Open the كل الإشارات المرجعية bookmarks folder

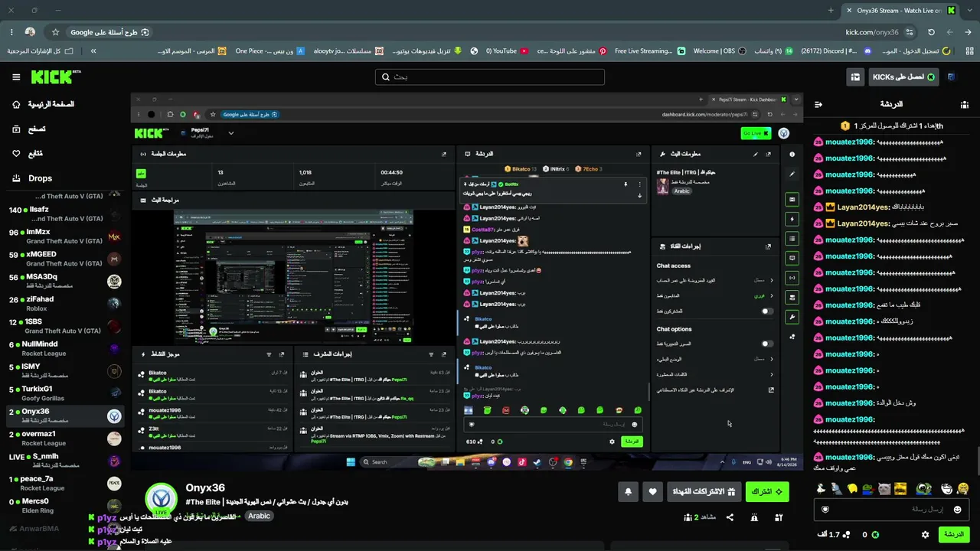(x=40, y=51)
